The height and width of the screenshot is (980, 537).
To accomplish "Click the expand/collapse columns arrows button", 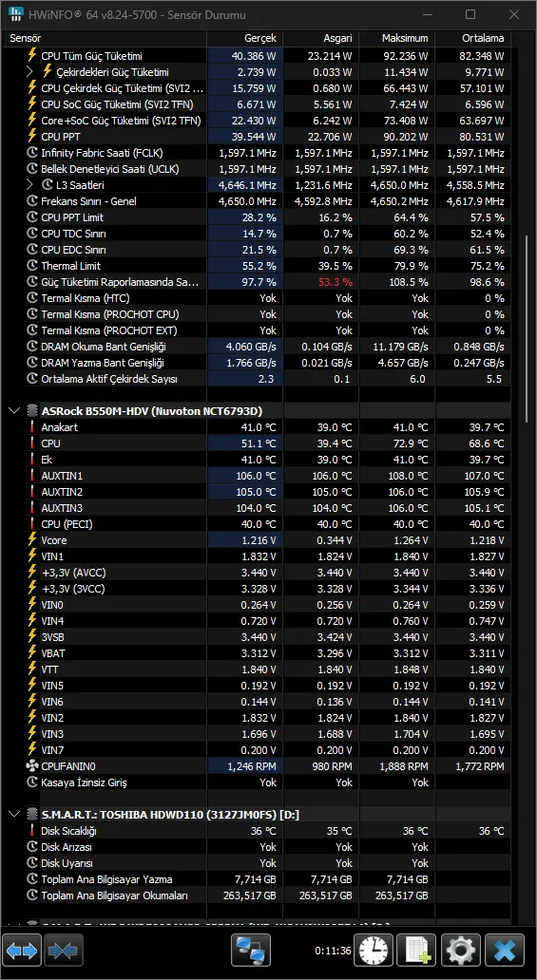I will pyautogui.click(x=22, y=951).
